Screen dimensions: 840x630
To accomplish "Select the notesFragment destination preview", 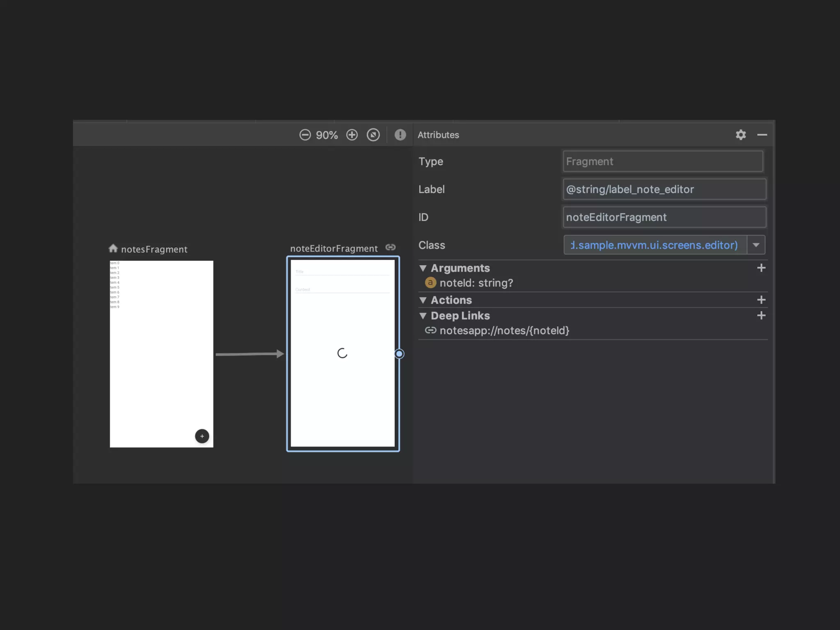I will pos(161,354).
